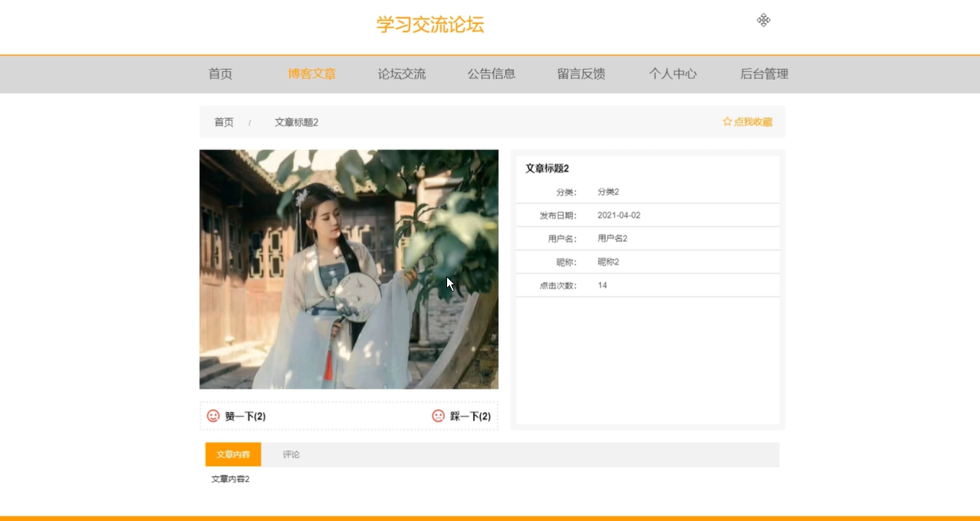Click the username value 用户名2
This screenshot has width=980, height=521.
612,238
